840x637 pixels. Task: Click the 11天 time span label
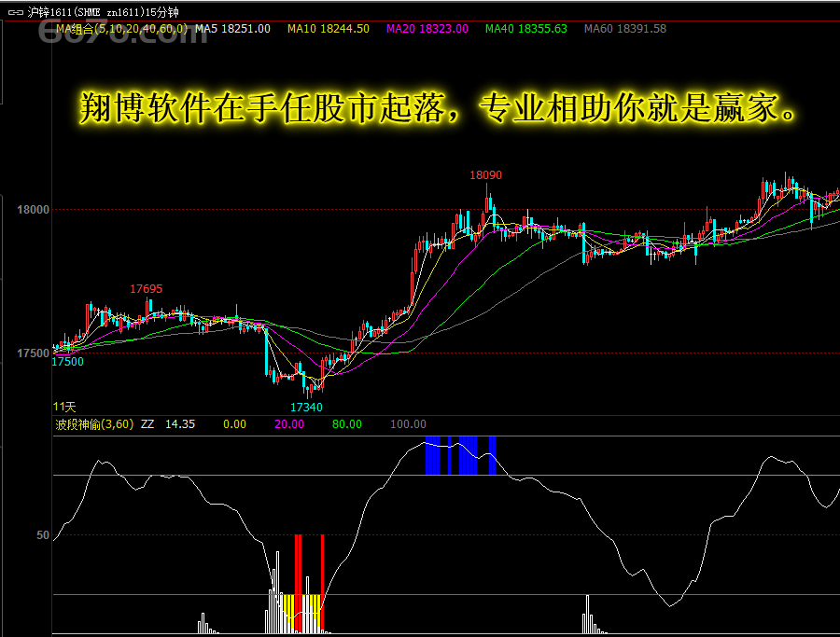pos(64,407)
